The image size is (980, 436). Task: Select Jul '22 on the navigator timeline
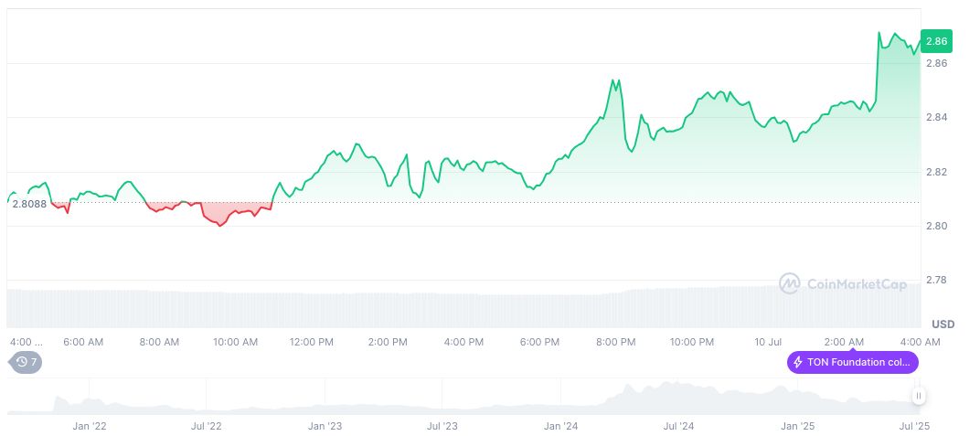coord(207,426)
